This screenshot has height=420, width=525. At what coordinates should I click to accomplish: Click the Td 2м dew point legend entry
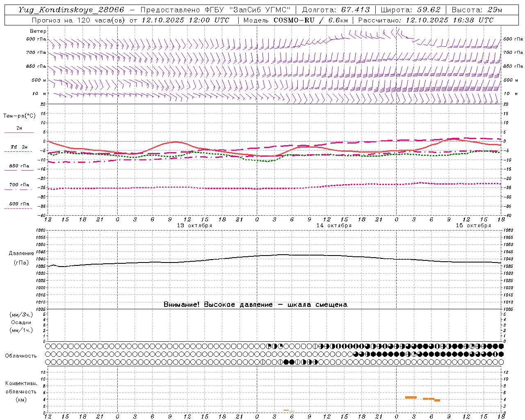[x=19, y=147]
